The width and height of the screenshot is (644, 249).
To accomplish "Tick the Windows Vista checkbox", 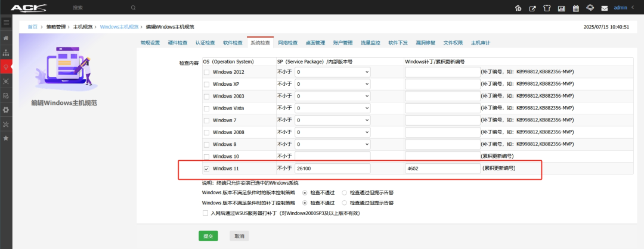I will [x=206, y=108].
